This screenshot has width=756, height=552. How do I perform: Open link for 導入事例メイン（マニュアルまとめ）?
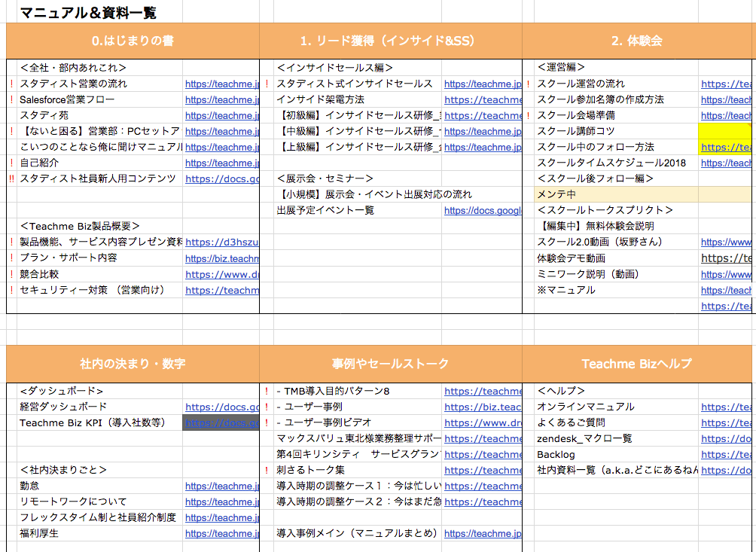click(483, 534)
